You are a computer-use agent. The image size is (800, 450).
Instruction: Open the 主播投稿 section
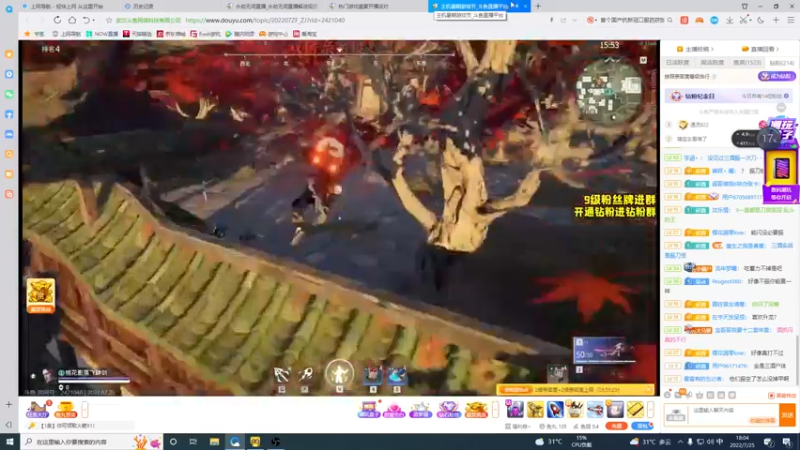coord(695,49)
